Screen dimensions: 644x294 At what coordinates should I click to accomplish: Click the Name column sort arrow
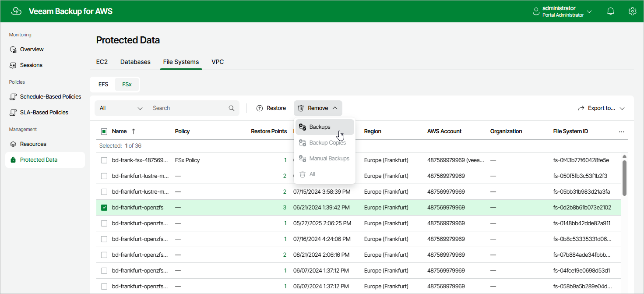(x=134, y=131)
